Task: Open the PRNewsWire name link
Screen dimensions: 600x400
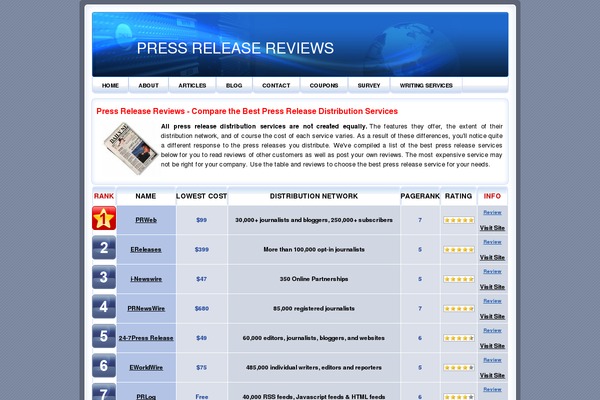Action: (146, 309)
